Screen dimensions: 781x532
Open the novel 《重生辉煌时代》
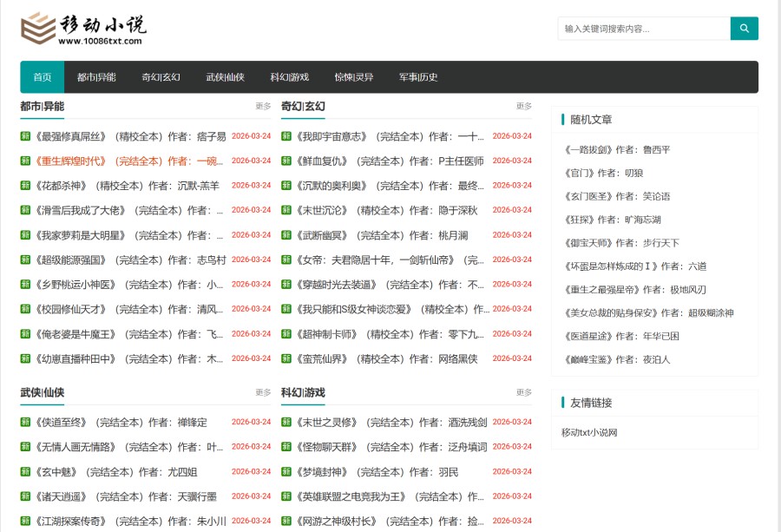[x=69, y=161]
